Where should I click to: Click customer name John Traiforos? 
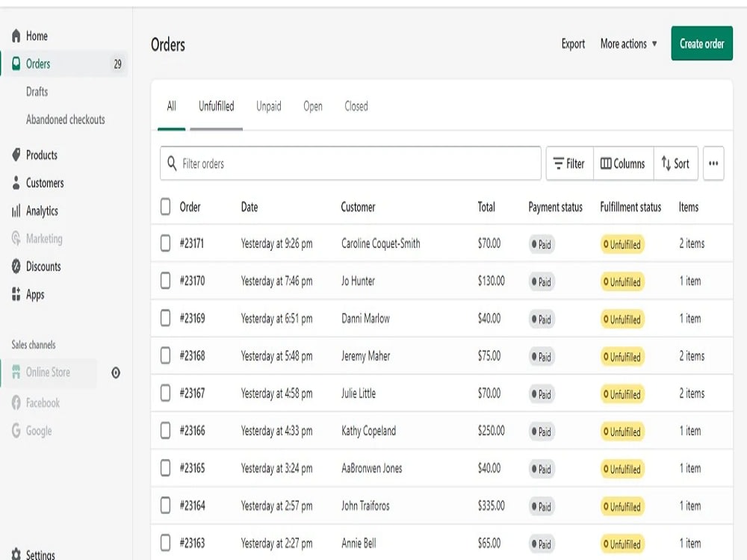[x=365, y=505]
